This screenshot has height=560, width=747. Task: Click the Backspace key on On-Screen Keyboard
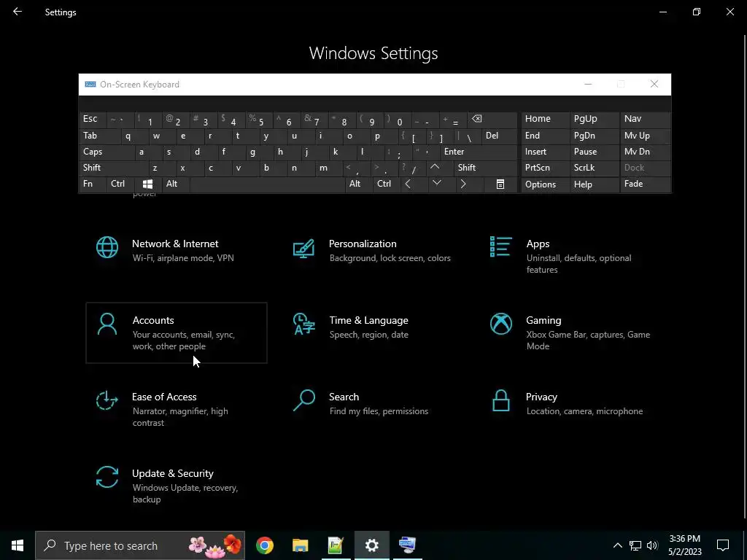coord(492,120)
